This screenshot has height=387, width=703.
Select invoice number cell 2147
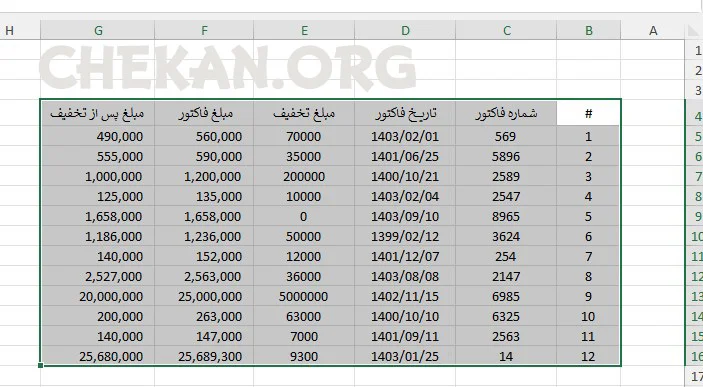pyautogui.click(x=506, y=276)
